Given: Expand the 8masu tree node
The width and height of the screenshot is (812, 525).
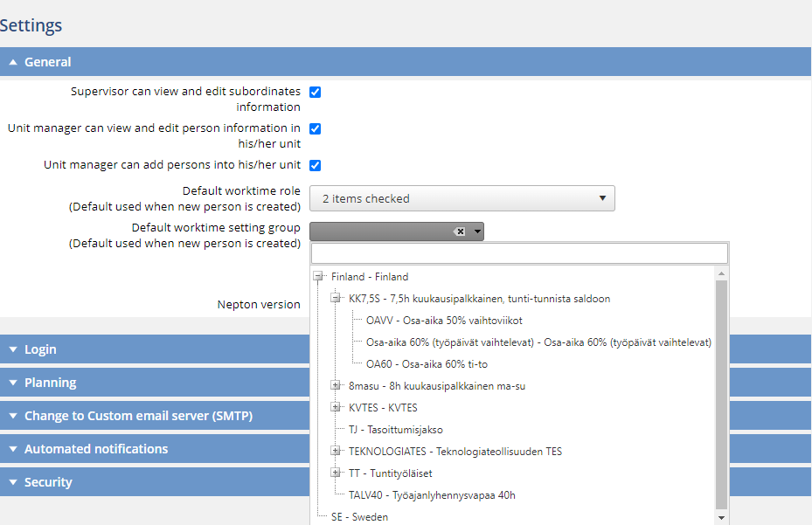Looking at the screenshot, I should point(336,386).
